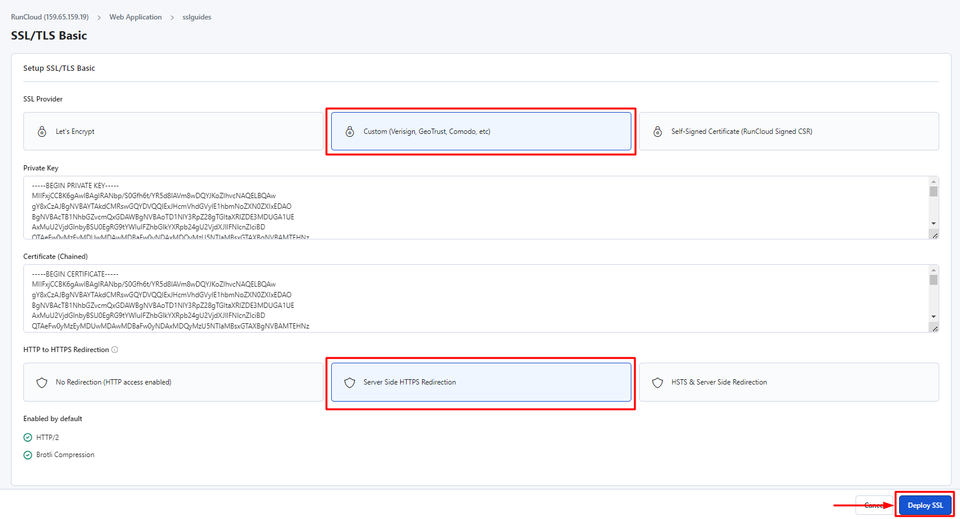Screen dimensions: 960x519
Task: Select Custom (Verisign, GeoTrust, Comodo) provider
Action: click(481, 131)
